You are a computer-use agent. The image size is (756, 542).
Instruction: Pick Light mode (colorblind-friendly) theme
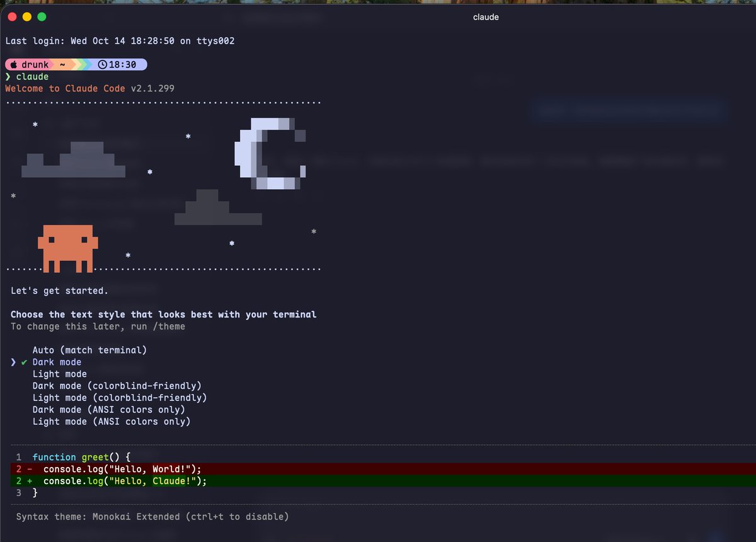pos(120,398)
